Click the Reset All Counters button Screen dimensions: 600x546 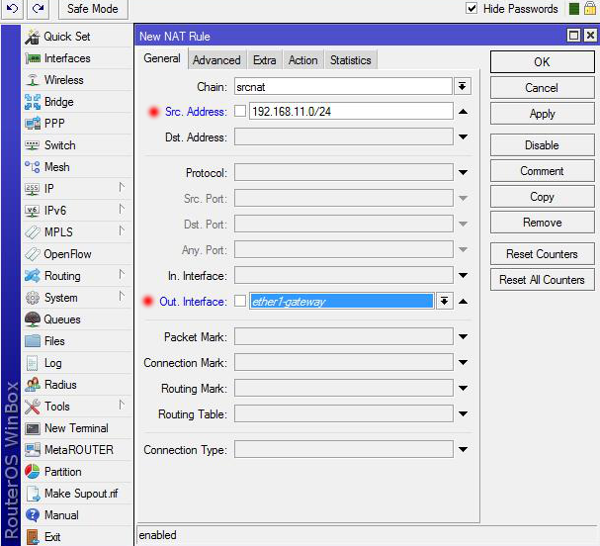click(x=542, y=280)
